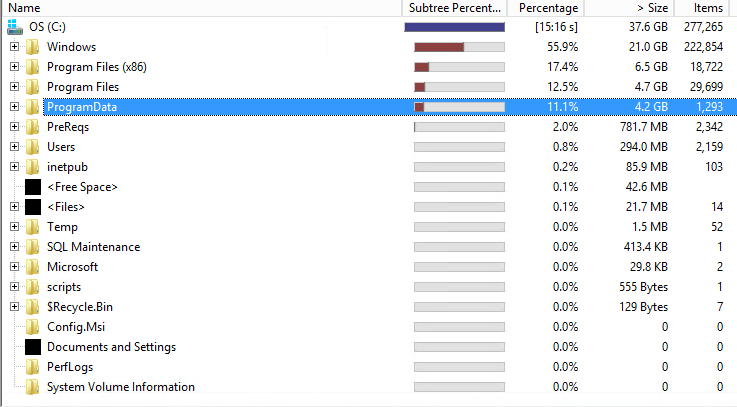
Task: Click the PreReqs folder icon
Action: (x=33, y=127)
